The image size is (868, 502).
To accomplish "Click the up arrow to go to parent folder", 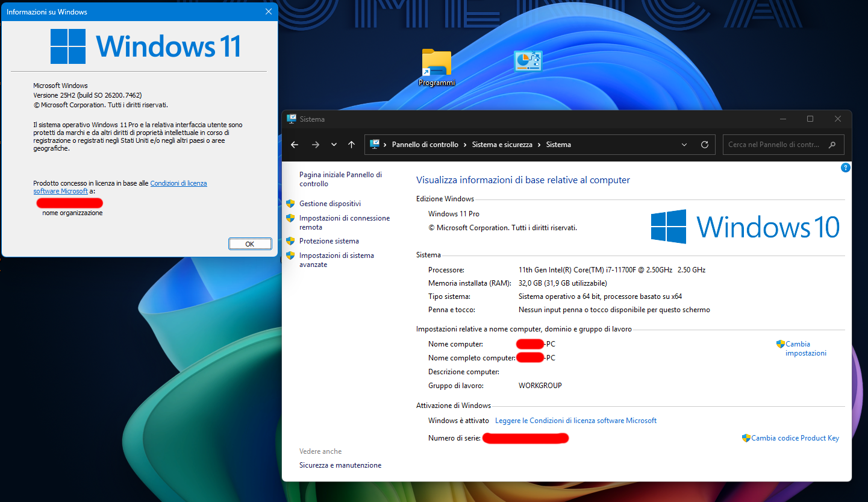I will pyautogui.click(x=351, y=145).
